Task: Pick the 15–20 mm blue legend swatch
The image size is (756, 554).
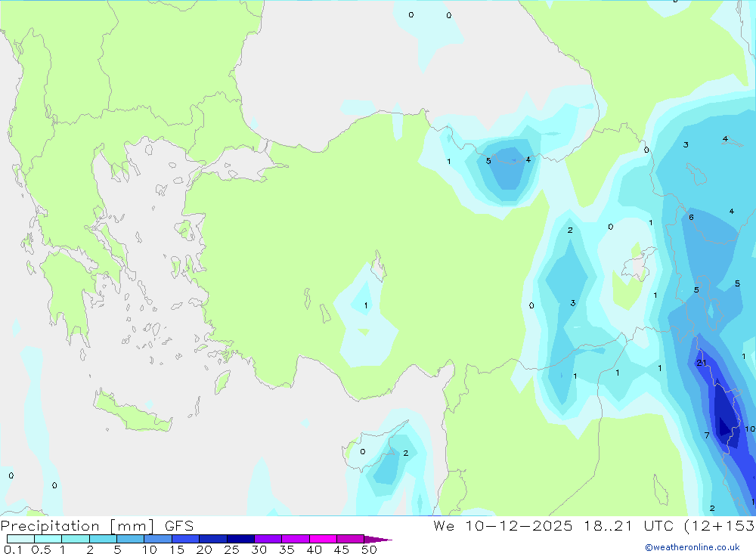Action: pyautogui.click(x=185, y=539)
